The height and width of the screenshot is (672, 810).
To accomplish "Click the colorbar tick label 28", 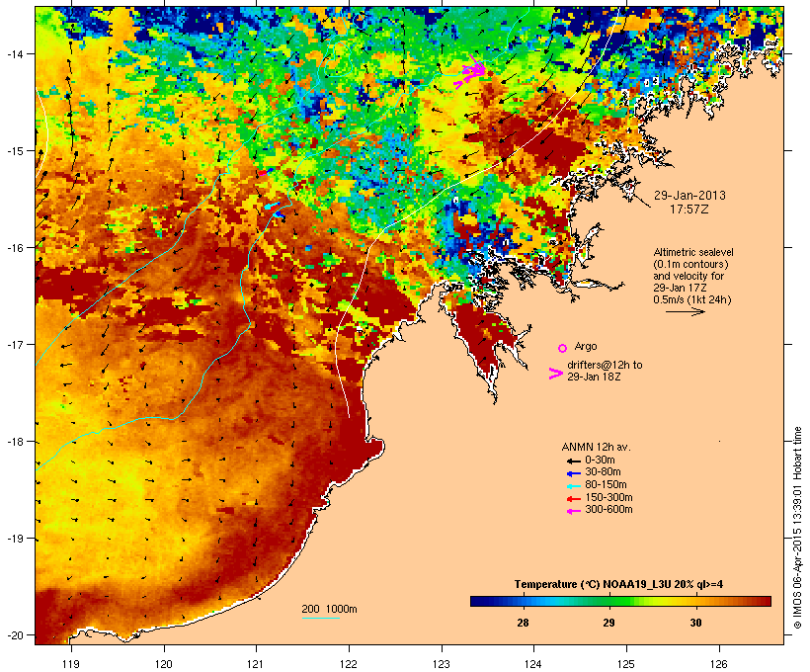I will click(x=523, y=623).
